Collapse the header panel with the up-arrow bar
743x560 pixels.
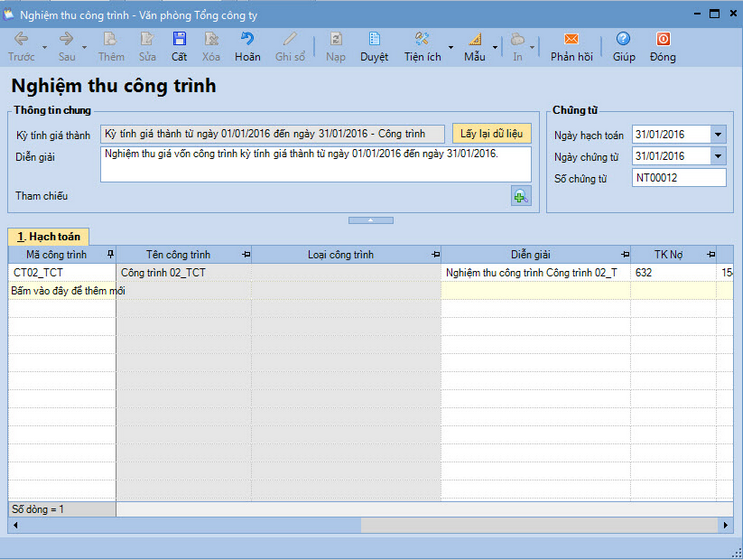click(x=371, y=220)
